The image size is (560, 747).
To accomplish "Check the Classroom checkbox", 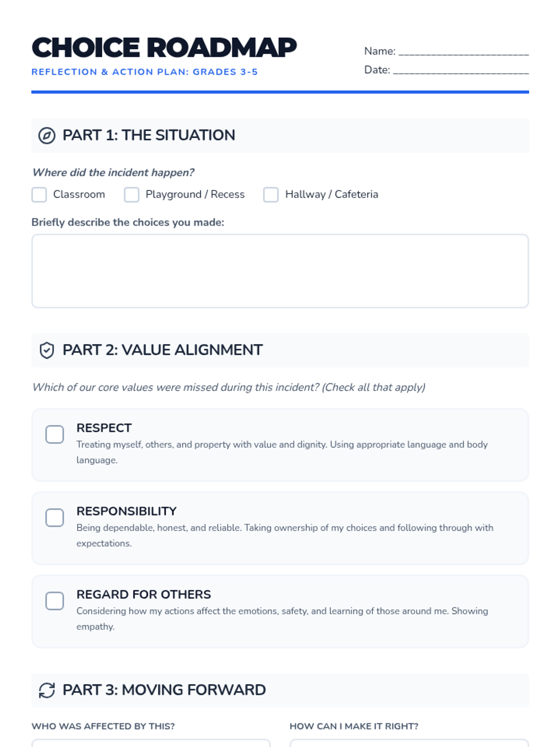I will click(39, 195).
